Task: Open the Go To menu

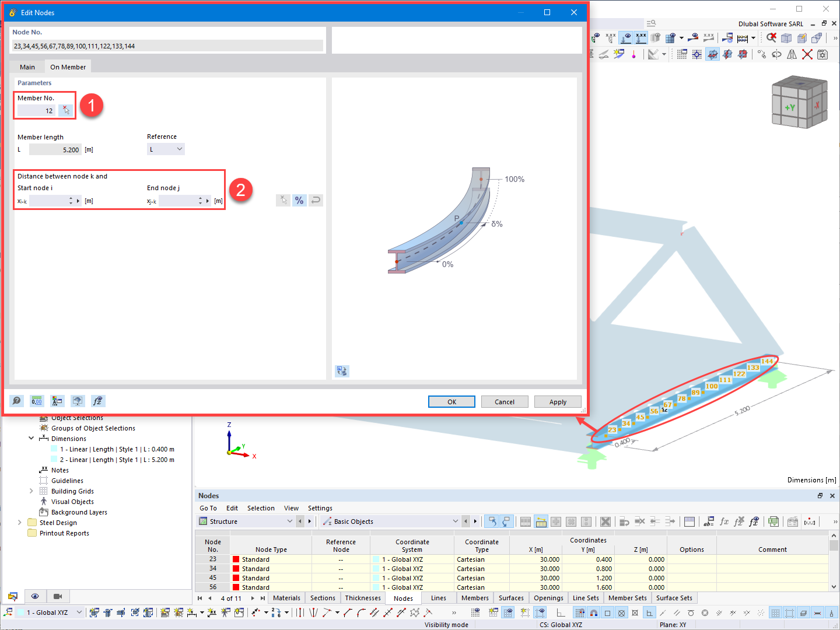Action: 208,508
